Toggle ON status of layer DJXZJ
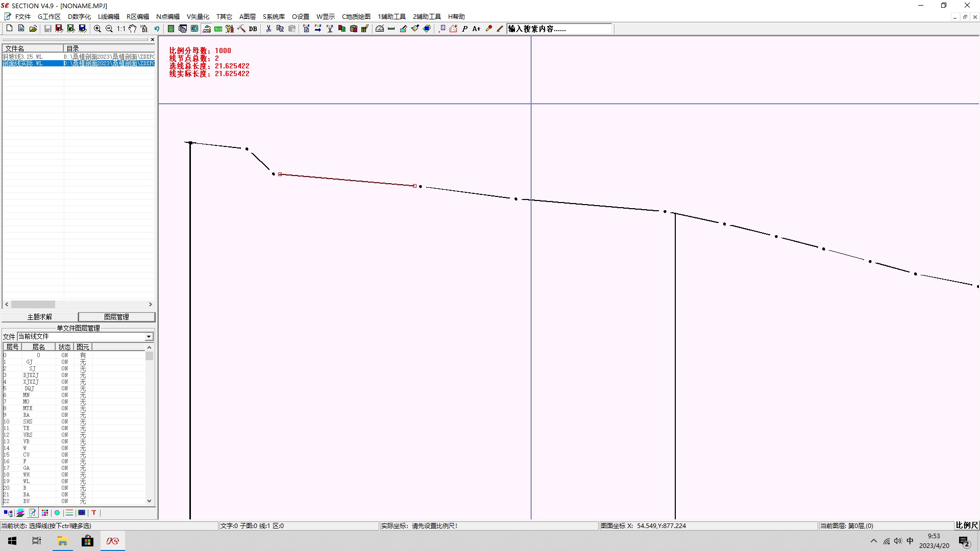Viewport: 980px width, 551px height. [65, 375]
